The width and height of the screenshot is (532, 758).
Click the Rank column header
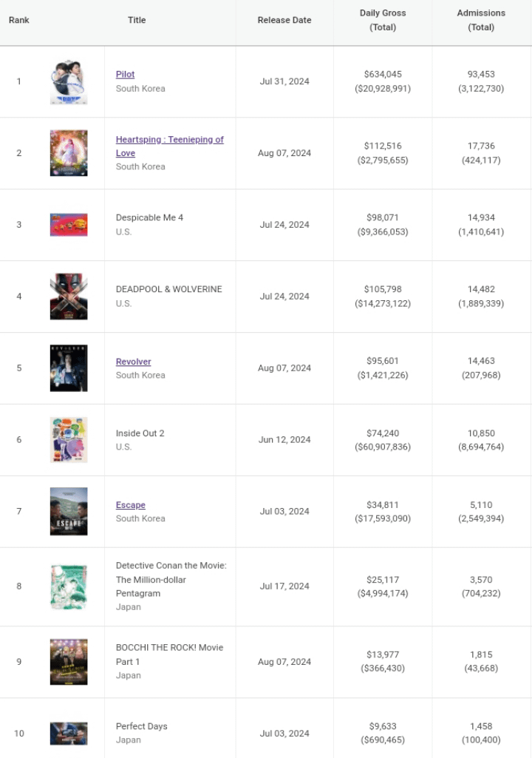[x=19, y=20]
